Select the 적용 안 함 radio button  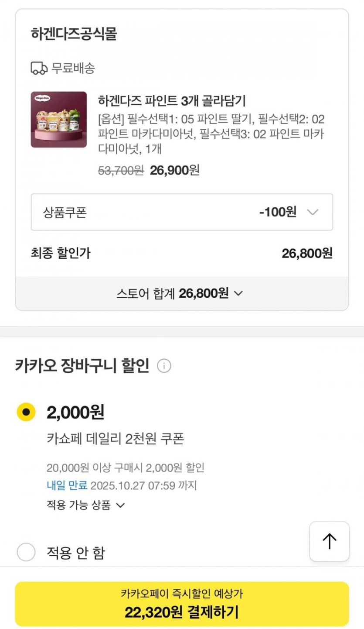coord(26,553)
